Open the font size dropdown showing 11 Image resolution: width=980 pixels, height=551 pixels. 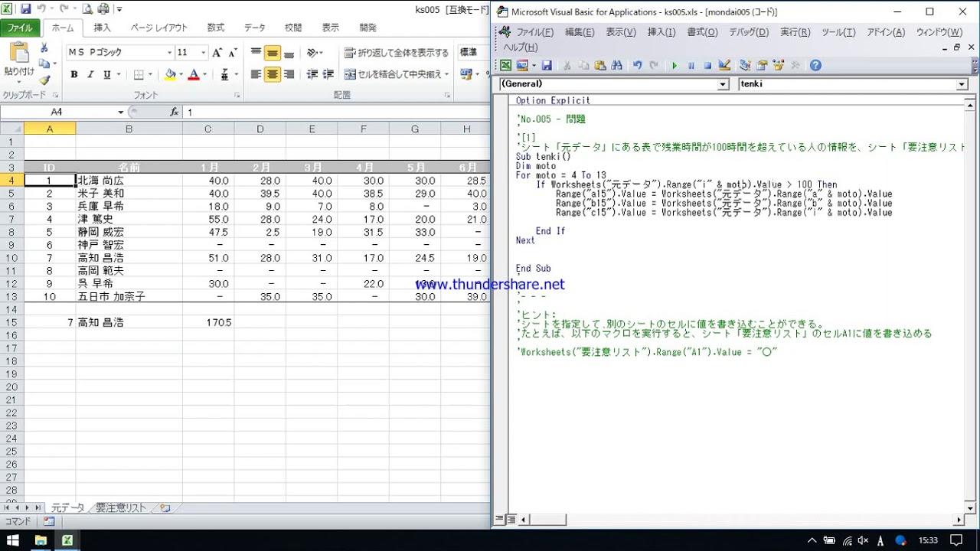(x=203, y=53)
